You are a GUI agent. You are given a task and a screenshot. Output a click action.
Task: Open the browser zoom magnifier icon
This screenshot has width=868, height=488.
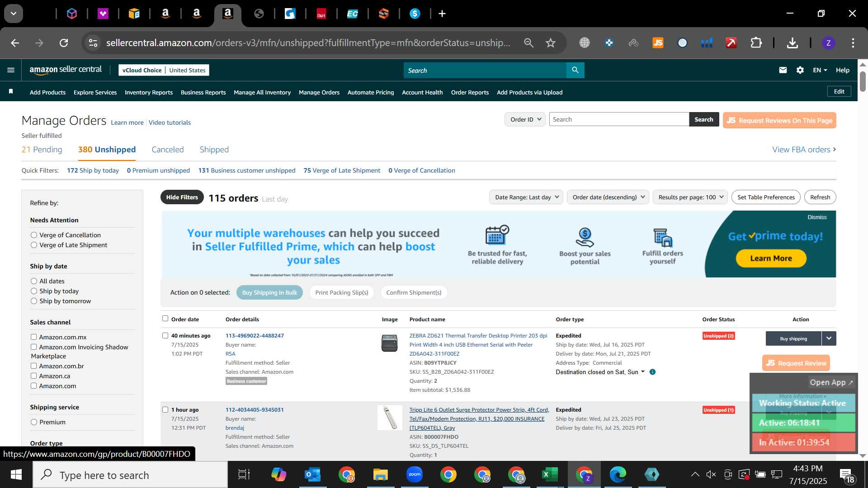click(x=528, y=43)
